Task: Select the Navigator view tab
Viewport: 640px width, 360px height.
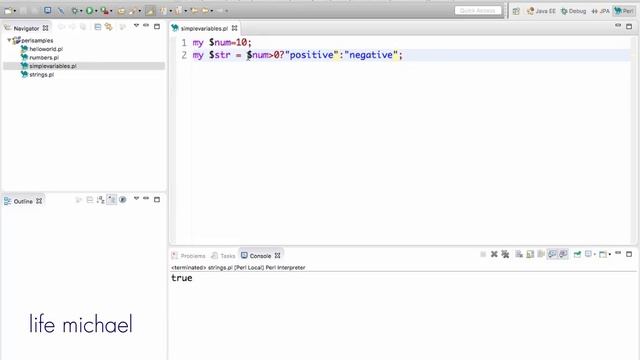Action: coord(26,28)
